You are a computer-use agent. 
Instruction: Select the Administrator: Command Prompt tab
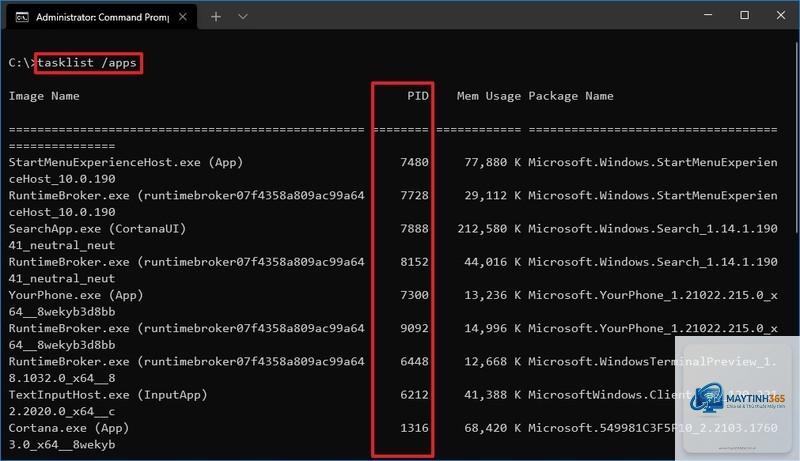(102, 17)
